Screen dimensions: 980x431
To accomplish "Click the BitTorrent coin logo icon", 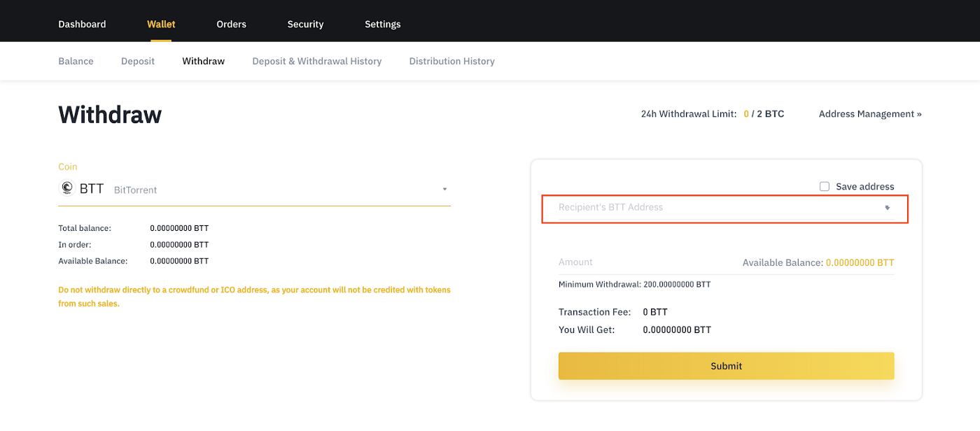I will (x=67, y=188).
